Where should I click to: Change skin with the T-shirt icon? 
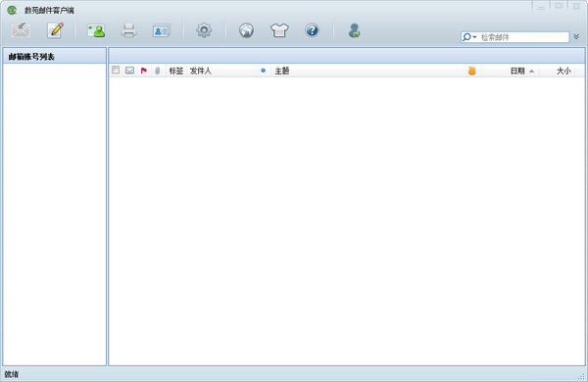tap(279, 30)
